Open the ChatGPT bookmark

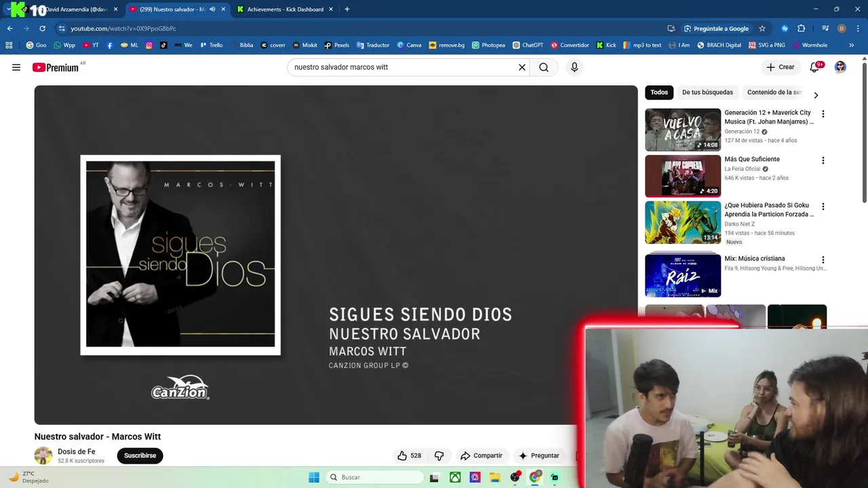click(x=528, y=45)
